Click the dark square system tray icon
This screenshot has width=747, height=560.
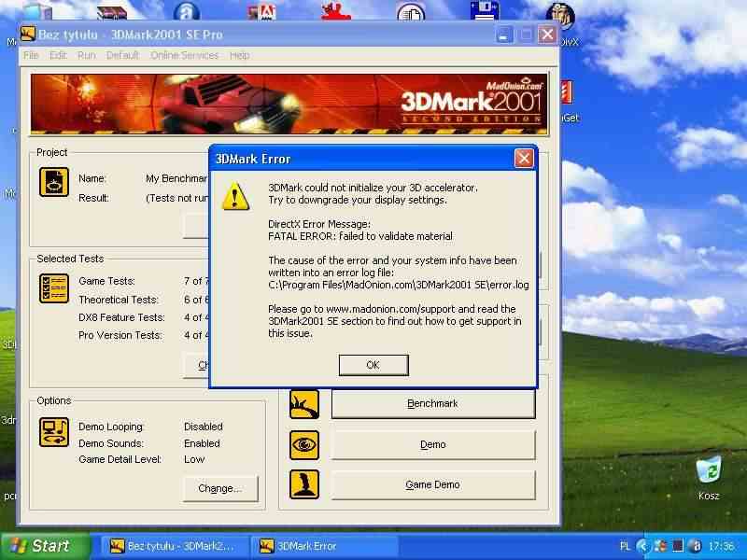click(x=678, y=546)
